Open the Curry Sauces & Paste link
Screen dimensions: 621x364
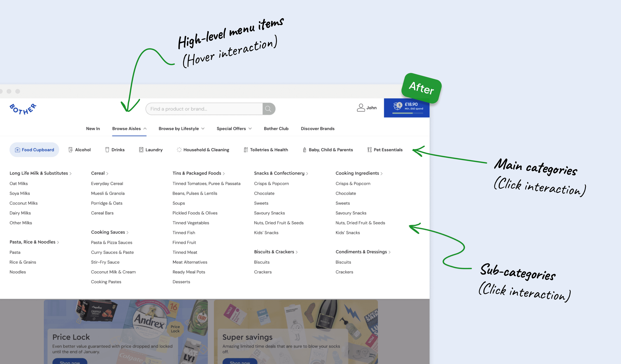(112, 252)
